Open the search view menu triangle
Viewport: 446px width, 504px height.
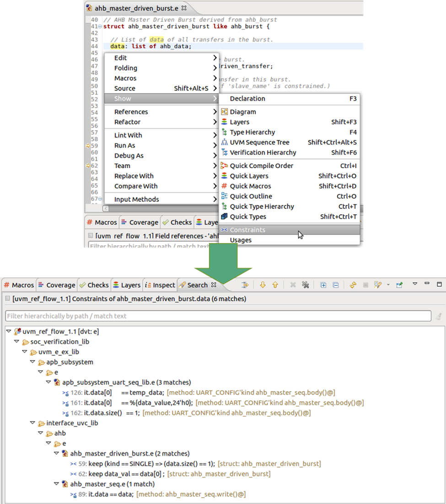tap(415, 283)
